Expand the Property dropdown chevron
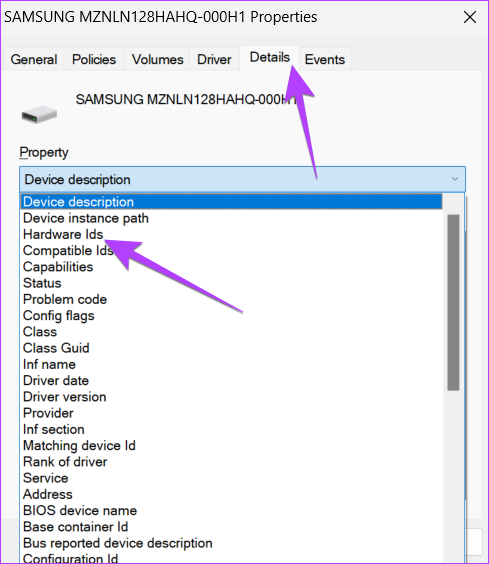Image resolution: width=489 pixels, height=564 pixels. coord(455,179)
